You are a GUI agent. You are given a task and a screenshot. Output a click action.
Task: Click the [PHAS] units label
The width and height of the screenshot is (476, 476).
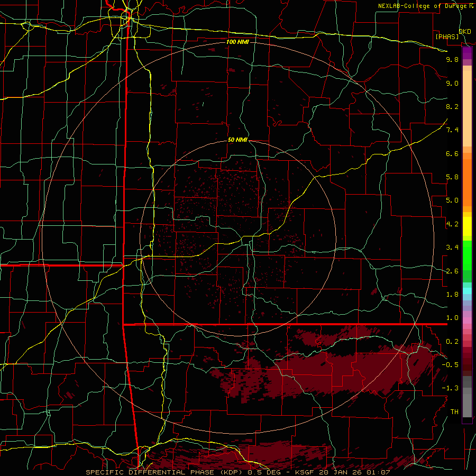tap(447, 37)
